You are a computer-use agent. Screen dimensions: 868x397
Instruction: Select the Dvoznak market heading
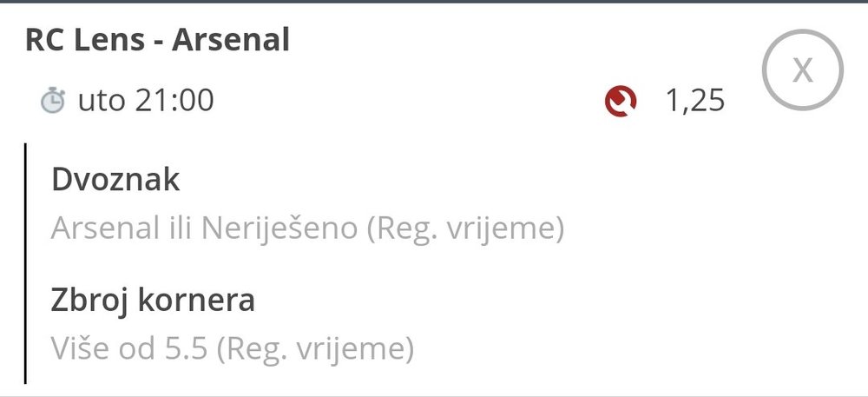(115, 180)
